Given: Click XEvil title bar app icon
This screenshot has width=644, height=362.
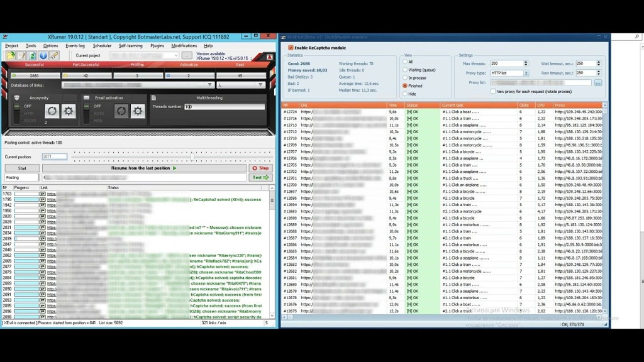Looking at the screenshot, I should [284, 37].
